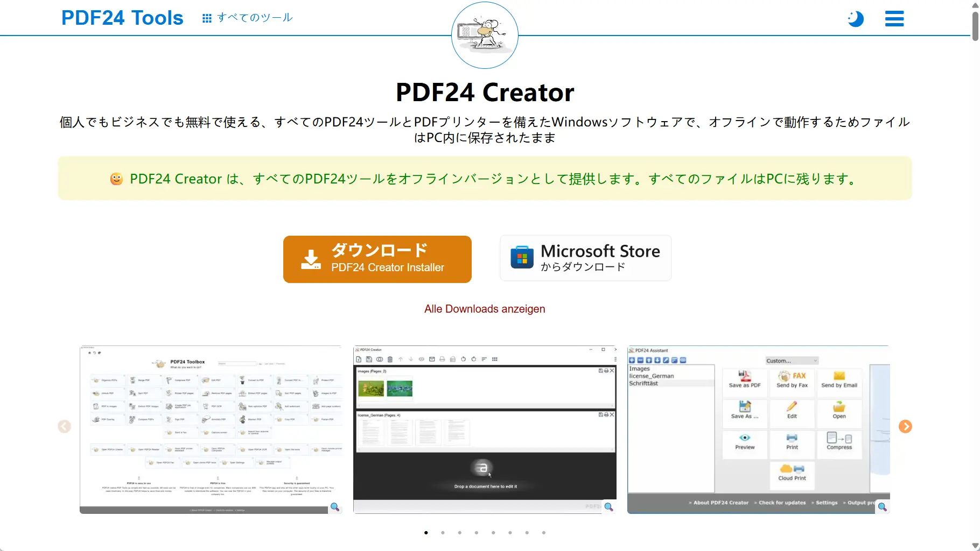Zoom the Toolbox screenshot via magnifier icon
This screenshot has width=980, height=551.
(x=335, y=507)
